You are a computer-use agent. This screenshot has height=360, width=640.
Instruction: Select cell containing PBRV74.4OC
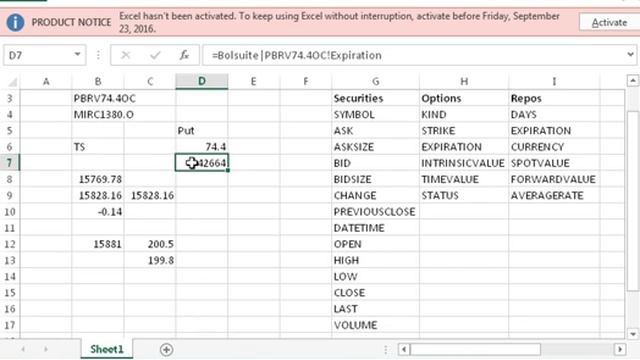pyautogui.click(x=98, y=98)
